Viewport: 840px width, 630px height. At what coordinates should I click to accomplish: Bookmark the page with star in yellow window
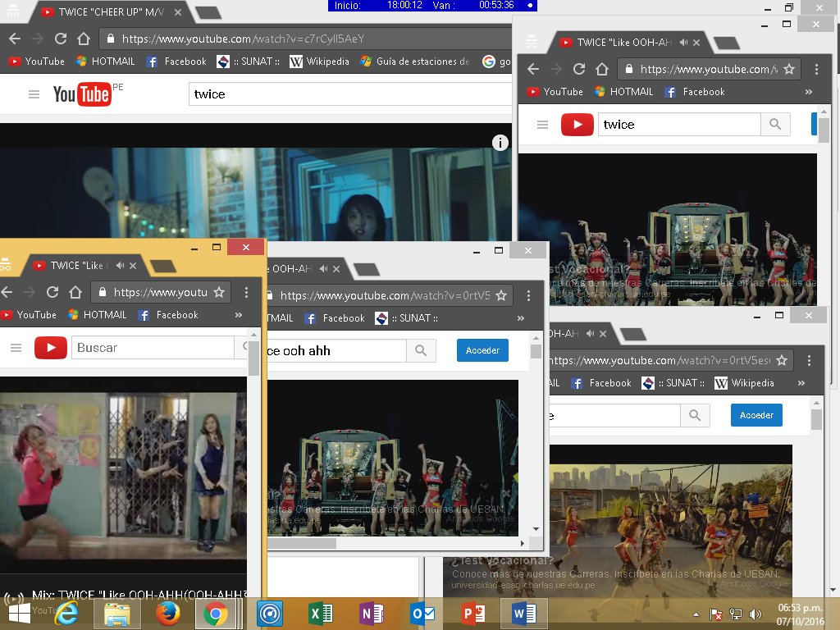tap(218, 292)
